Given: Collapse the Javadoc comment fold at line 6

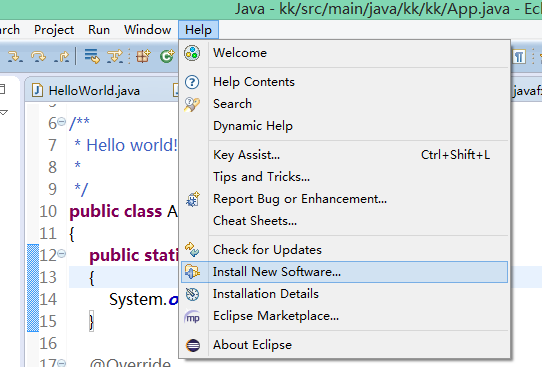Looking at the screenshot, I should pos(62,122).
